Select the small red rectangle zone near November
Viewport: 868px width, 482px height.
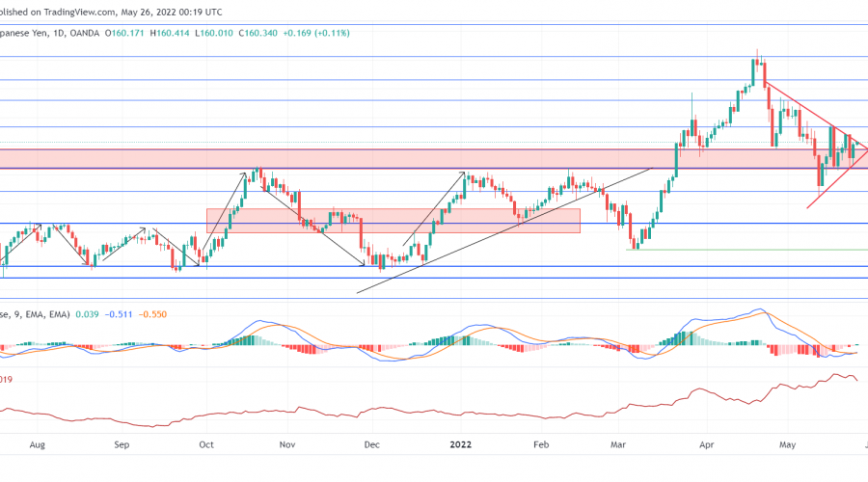click(x=393, y=220)
